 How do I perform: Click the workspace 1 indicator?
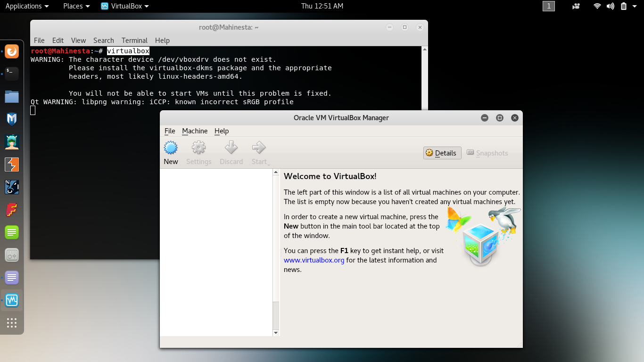pos(549,6)
